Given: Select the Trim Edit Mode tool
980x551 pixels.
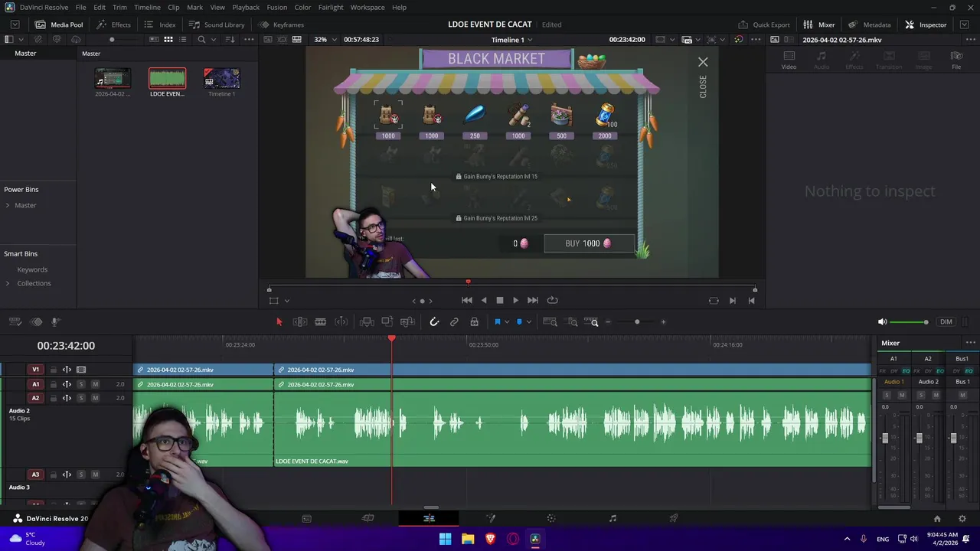Looking at the screenshot, I should click(300, 322).
